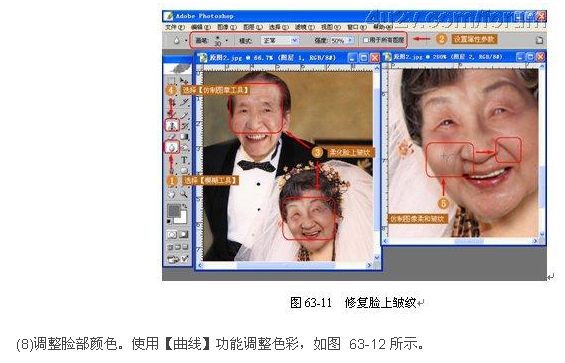
Task: Click the caption text '图 63-11 修复脸上皱纹'
Action: click(353, 302)
